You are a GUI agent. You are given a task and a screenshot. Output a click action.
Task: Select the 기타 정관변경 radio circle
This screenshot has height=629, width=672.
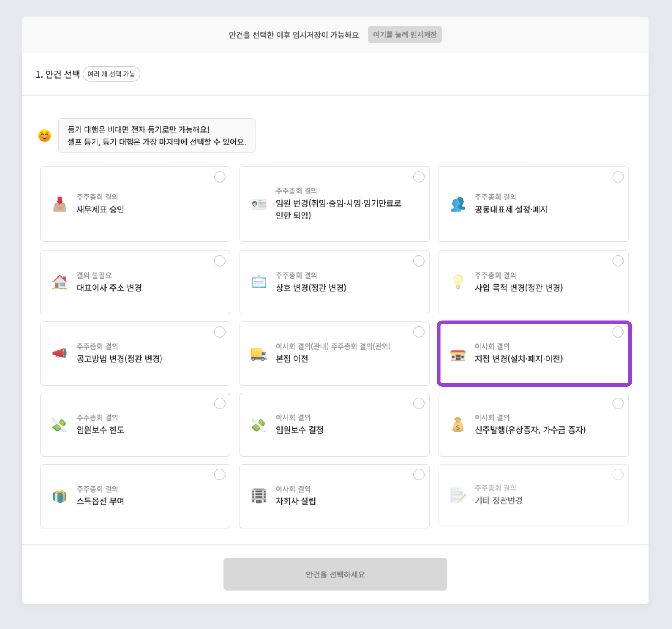click(x=618, y=474)
